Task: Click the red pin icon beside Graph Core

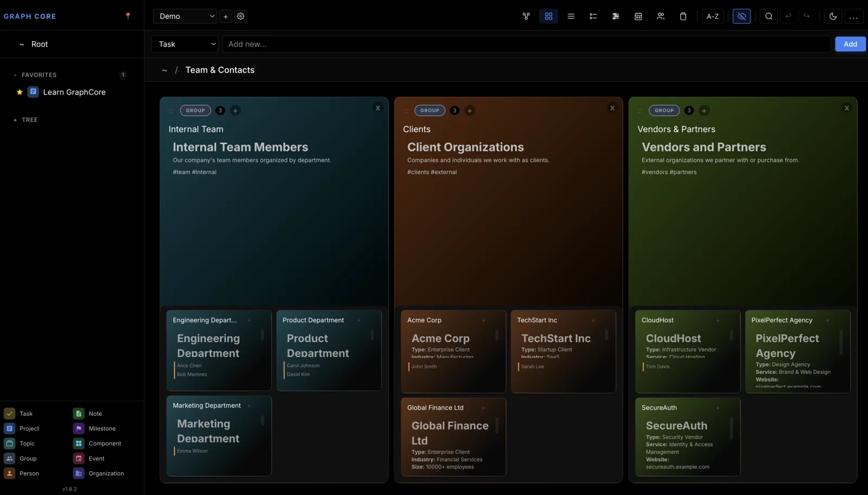Action: pos(128,16)
